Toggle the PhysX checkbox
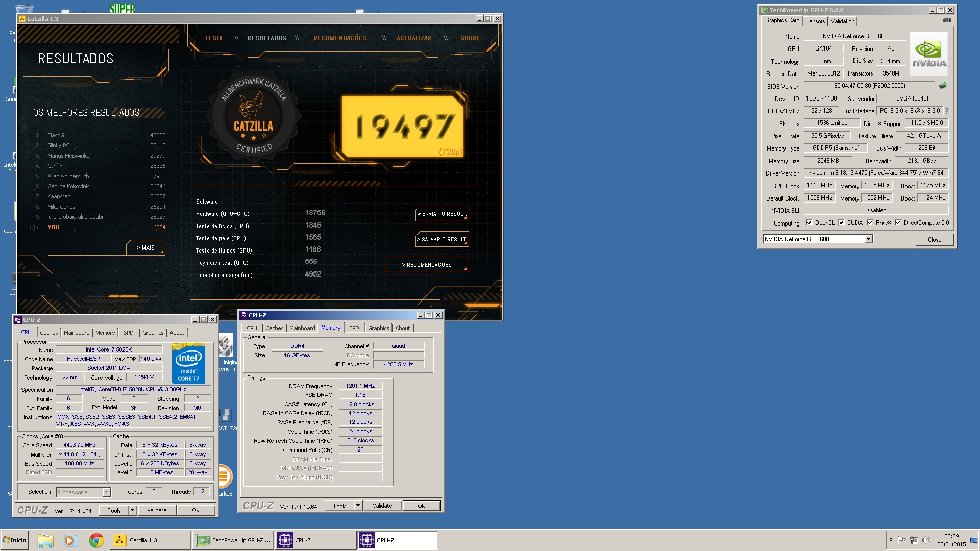Screen dimensions: 980x551 click(x=870, y=222)
